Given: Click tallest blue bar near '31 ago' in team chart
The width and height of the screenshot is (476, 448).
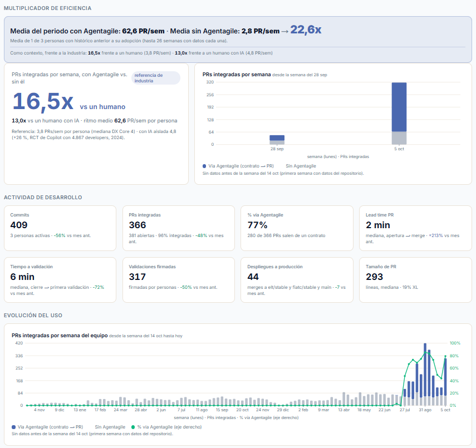Looking at the screenshot, I should click(x=425, y=370).
